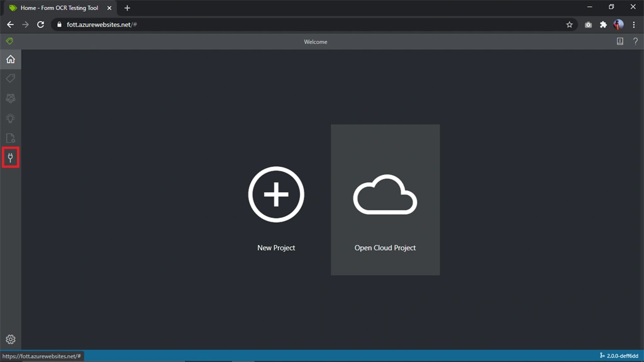Open the Connections plug icon
The height and width of the screenshot is (362, 644).
tap(10, 157)
